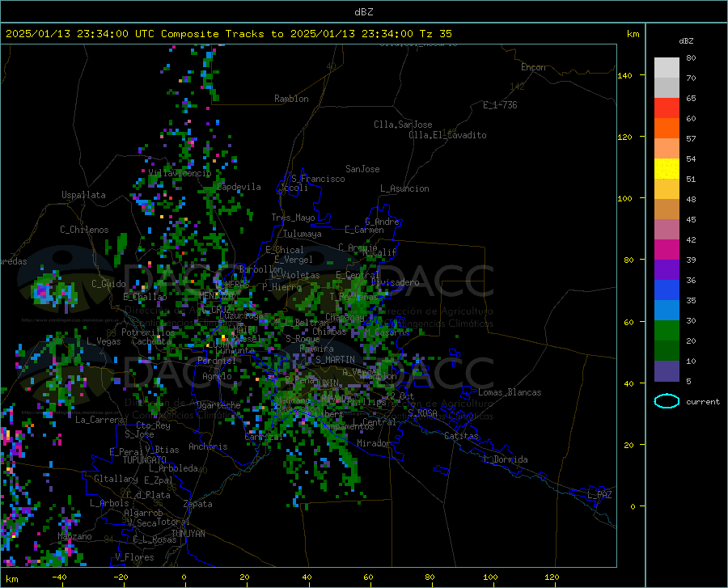Click the 'Ramblon' map label
The width and height of the screenshot is (728, 588).
click(291, 99)
